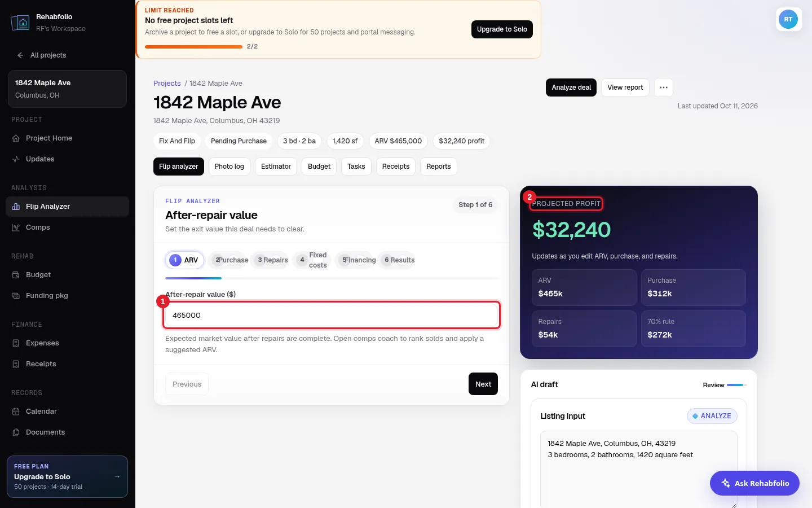Switch to the Flip analyzer tab
812x508 pixels.
tap(178, 167)
